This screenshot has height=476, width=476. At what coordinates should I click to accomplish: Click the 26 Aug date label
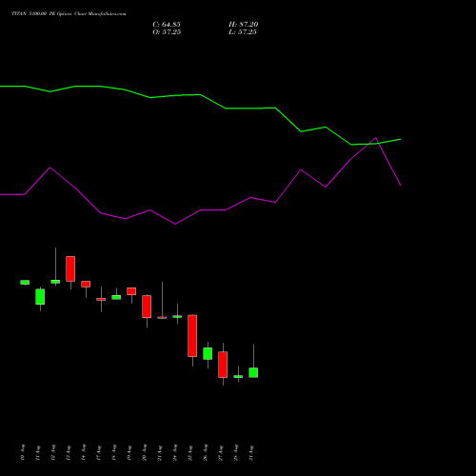point(206,452)
